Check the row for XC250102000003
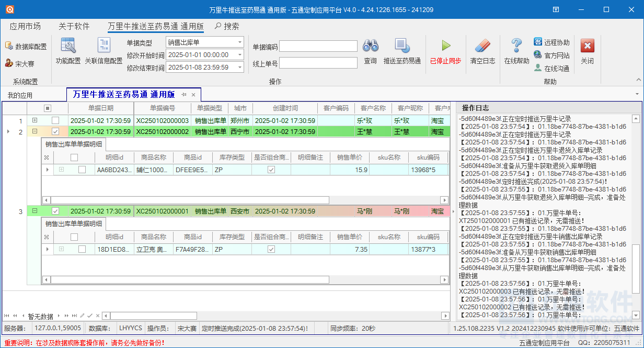Viewport: 644px width, 348px height. (55, 120)
